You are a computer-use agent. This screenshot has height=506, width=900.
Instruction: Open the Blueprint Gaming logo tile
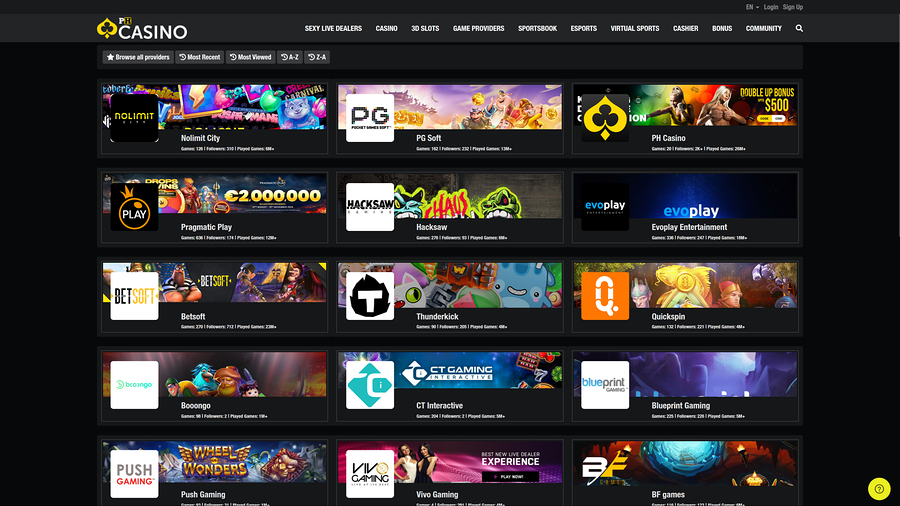pos(605,384)
